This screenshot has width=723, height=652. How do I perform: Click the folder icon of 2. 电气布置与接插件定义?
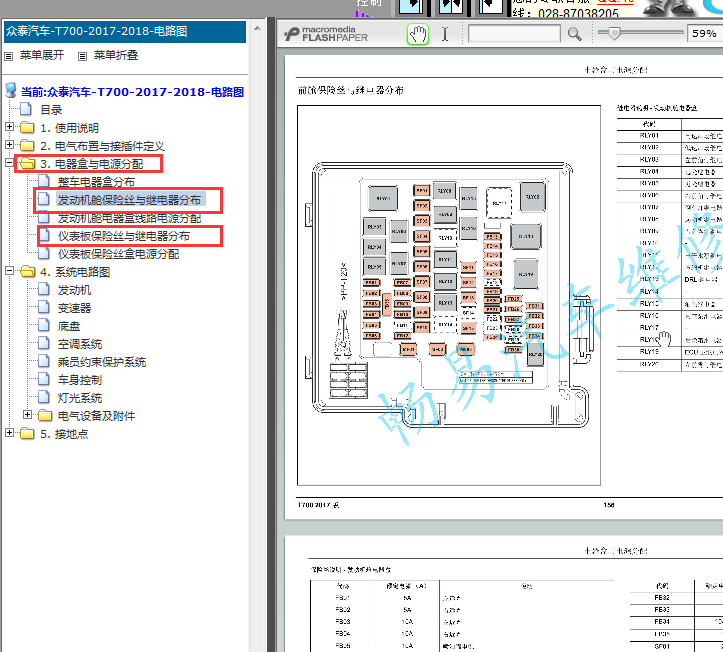point(27,145)
